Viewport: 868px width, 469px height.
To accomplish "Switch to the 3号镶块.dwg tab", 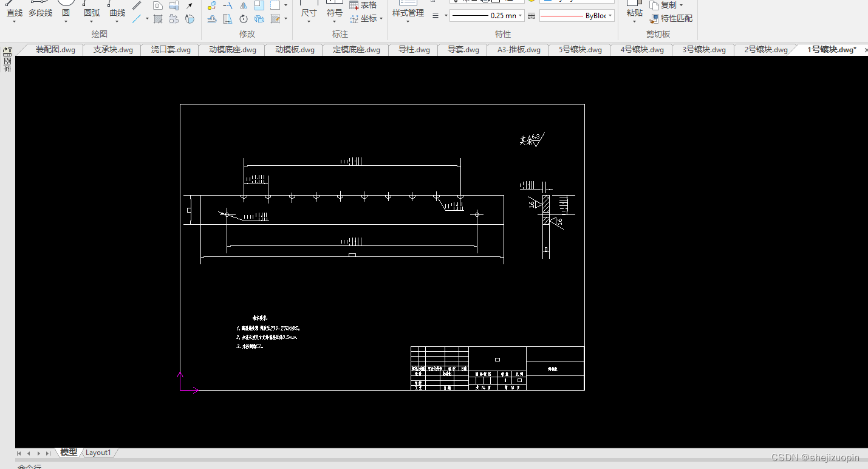I will click(704, 50).
